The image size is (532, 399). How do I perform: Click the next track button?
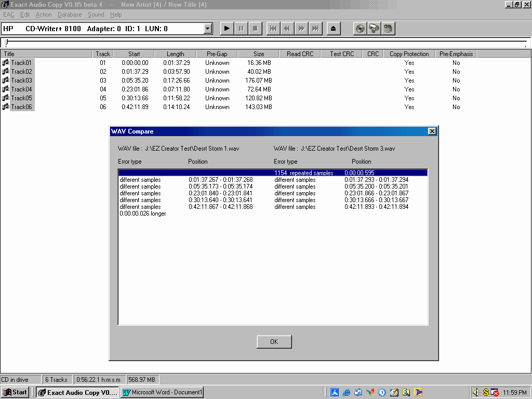(x=315, y=29)
